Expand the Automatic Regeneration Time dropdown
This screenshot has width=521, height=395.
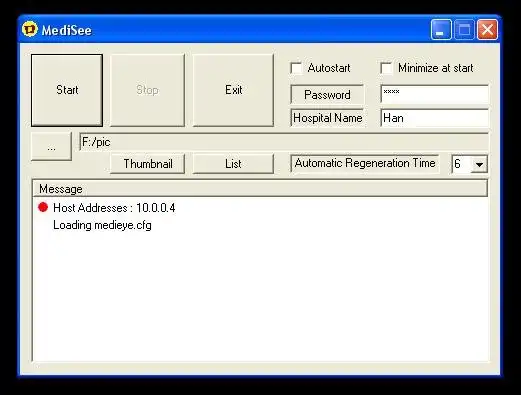pos(479,164)
